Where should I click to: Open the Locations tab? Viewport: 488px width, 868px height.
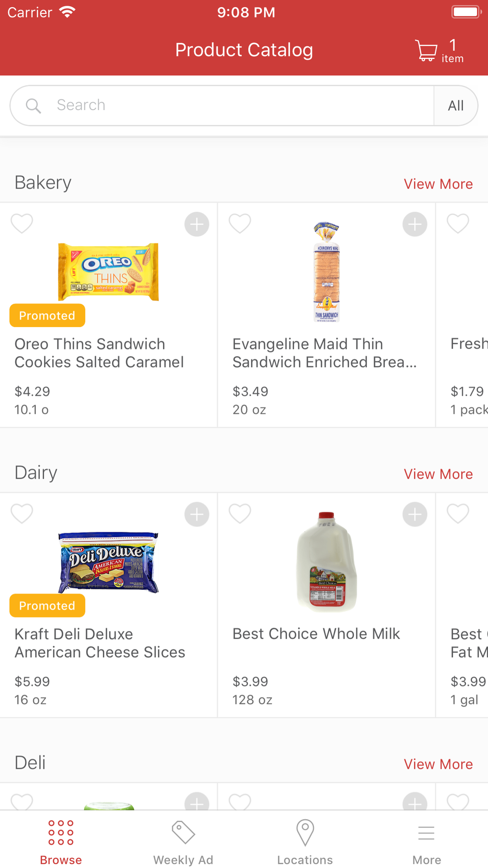[305, 841]
